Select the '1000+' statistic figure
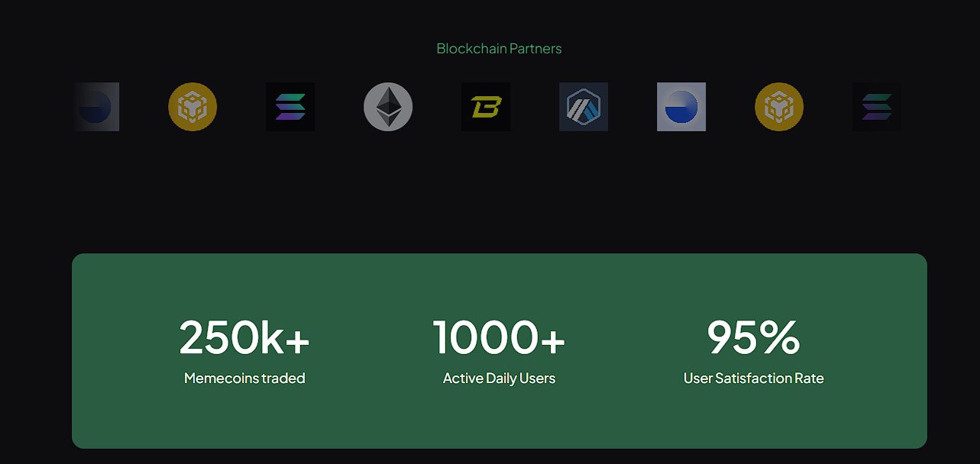 tap(499, 337)
